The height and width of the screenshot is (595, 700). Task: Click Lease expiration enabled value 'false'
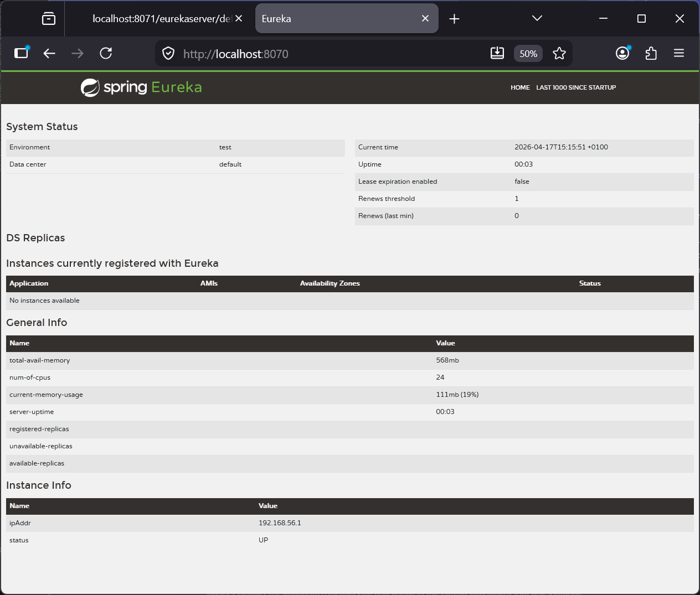tap(522, 182)
